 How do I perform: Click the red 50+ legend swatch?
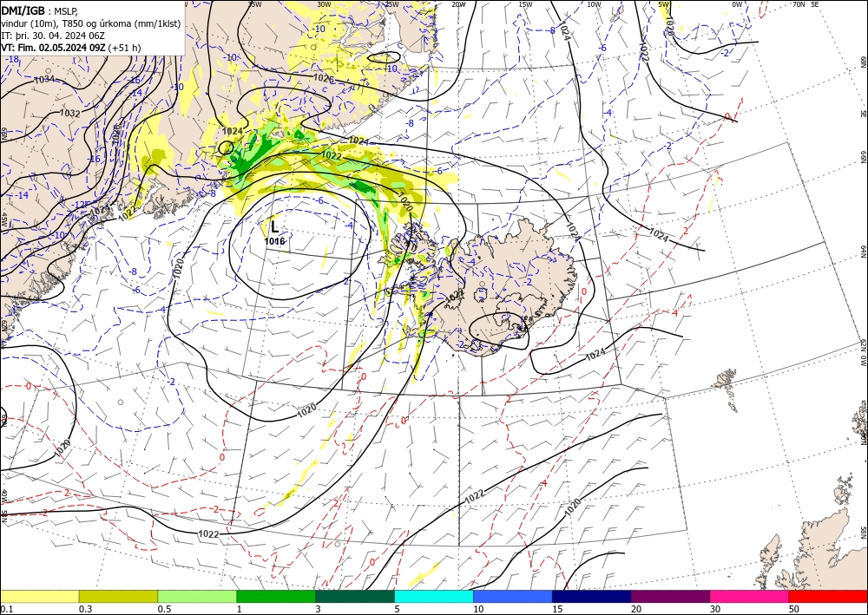tap(828, 596)
